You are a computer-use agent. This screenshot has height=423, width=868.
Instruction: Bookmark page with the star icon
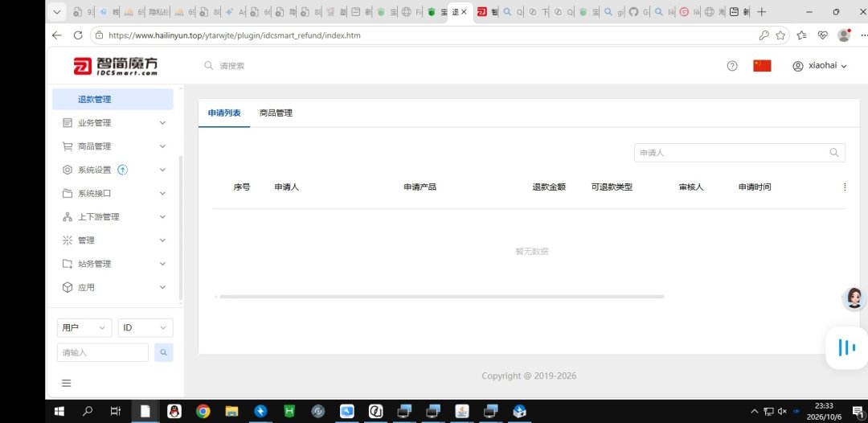click(780, 35)
